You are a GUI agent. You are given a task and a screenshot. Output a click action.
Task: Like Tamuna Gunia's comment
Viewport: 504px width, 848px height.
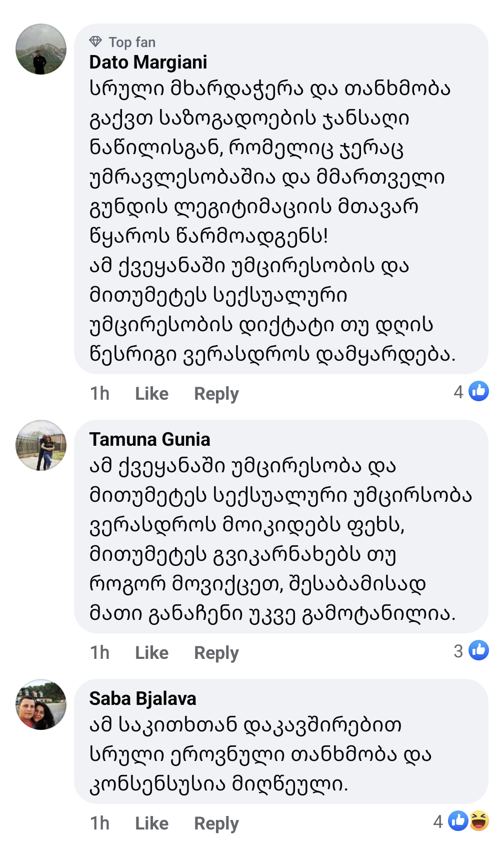pyautogui.click(x=151, y=653)
